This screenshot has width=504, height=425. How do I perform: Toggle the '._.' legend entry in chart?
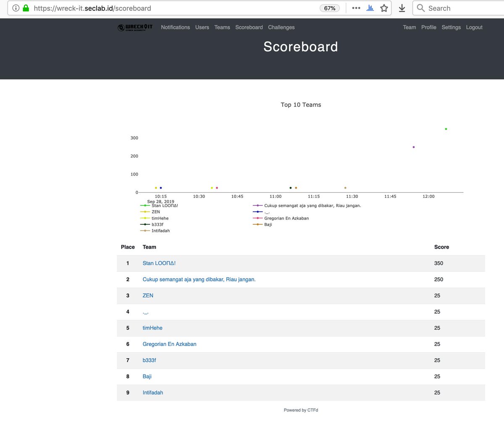261,212
